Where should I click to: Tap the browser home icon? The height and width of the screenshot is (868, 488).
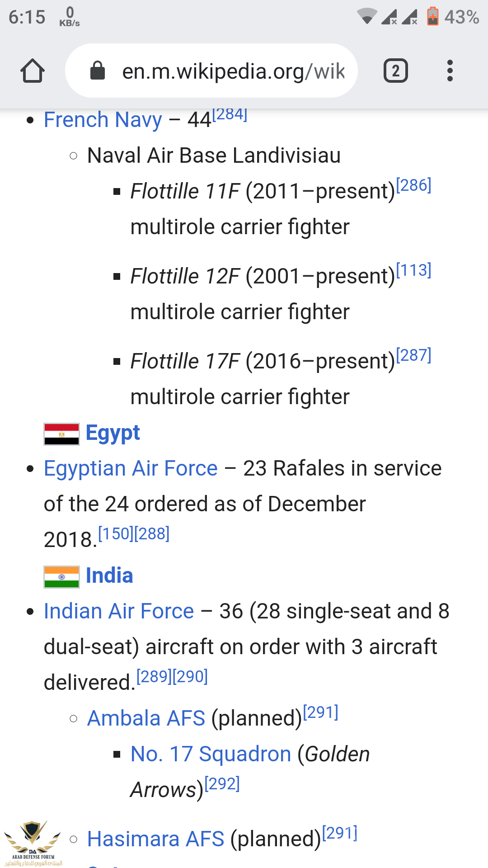pyautogui.click(x=33, y=71)
